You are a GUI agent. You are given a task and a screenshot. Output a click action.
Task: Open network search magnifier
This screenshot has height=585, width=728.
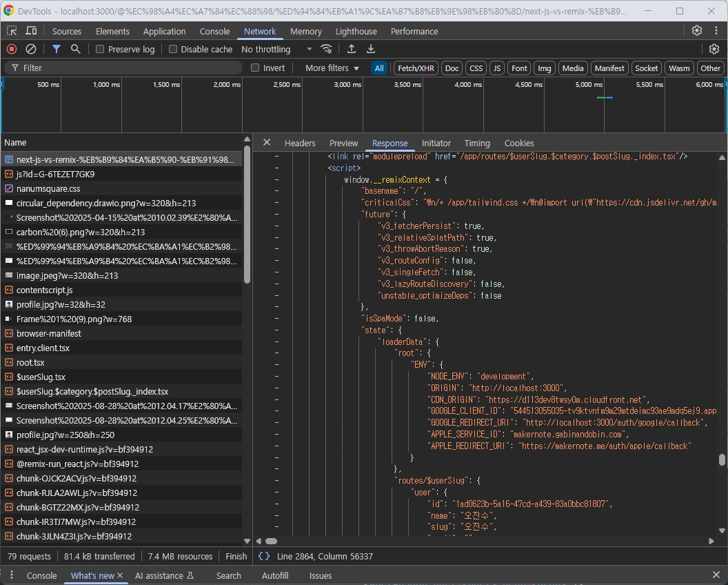(76, 49)
